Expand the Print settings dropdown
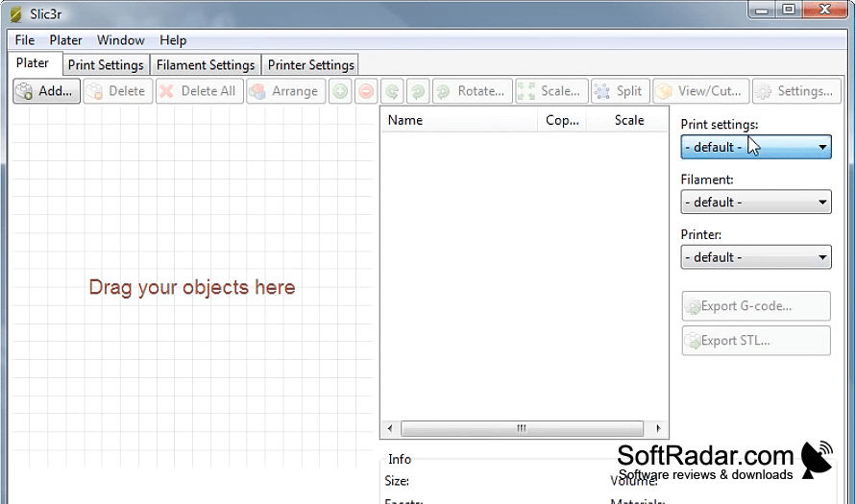 click(x=756, y=147)
